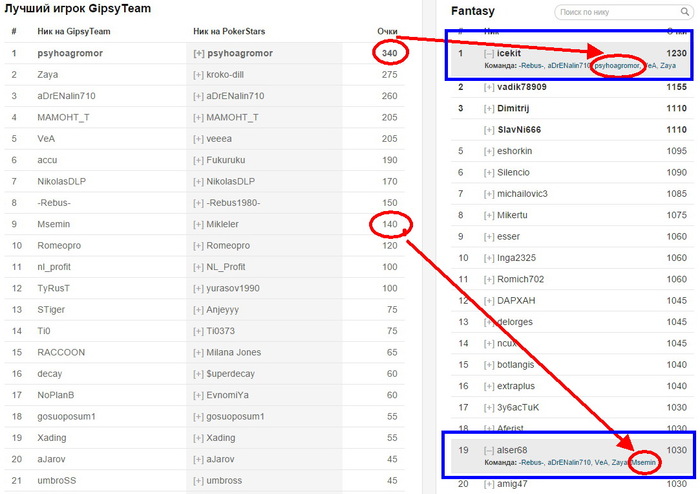Click the Anjeyyy PokerStars nickname
The image size is (700, 494).
(222, 310)
